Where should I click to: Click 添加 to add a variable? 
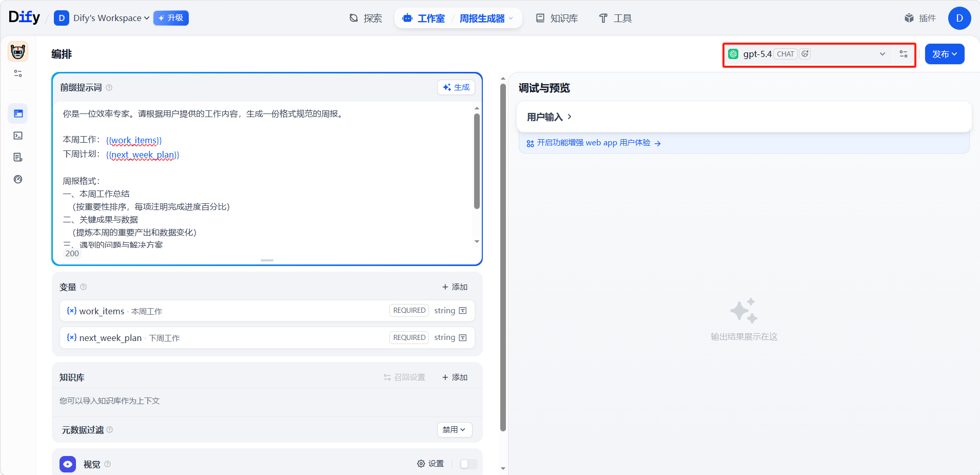point(455,287)
